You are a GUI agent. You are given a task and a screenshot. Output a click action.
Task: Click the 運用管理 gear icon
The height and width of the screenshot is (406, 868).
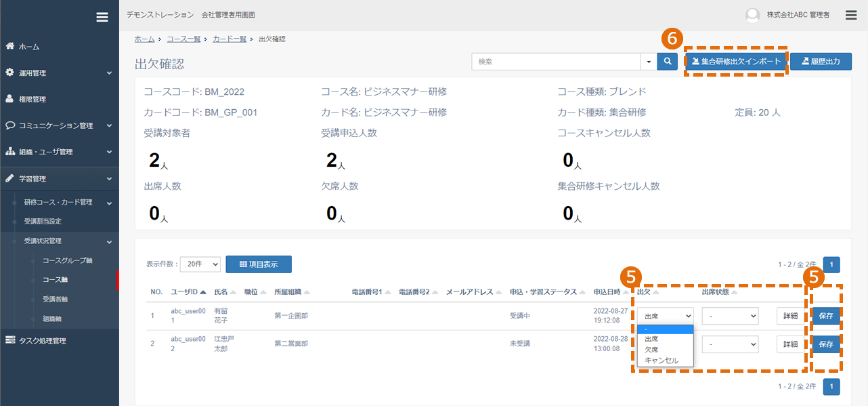pos(10,73)
